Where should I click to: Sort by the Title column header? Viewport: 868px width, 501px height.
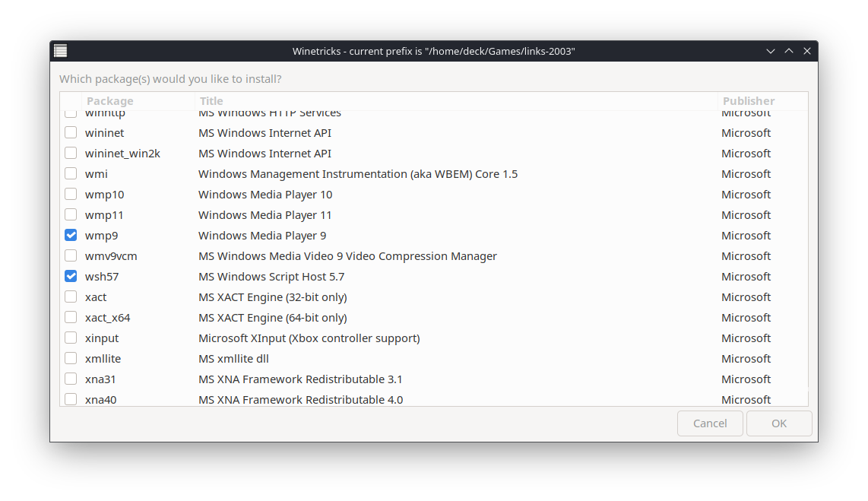pos(456,101)
